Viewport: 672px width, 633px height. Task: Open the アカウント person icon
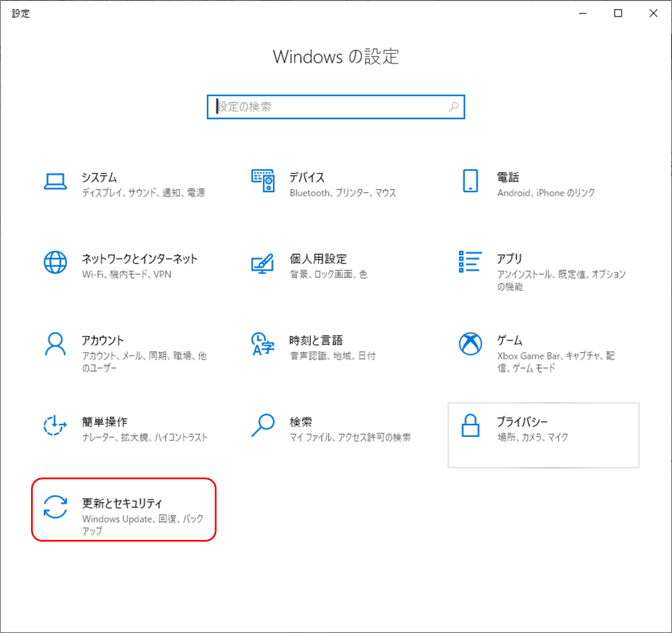click(55, 344)
